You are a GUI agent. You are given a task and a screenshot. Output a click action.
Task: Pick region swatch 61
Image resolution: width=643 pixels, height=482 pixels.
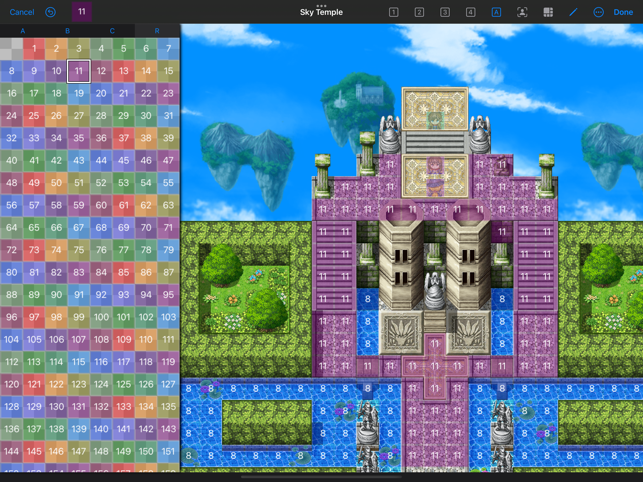pyautogui.click(x=124, y=205)
